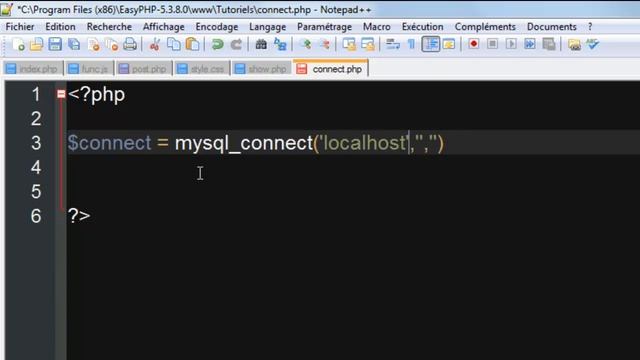Toggle the indent guide button
Screen dimensions: 640x360
click(431, 44)
